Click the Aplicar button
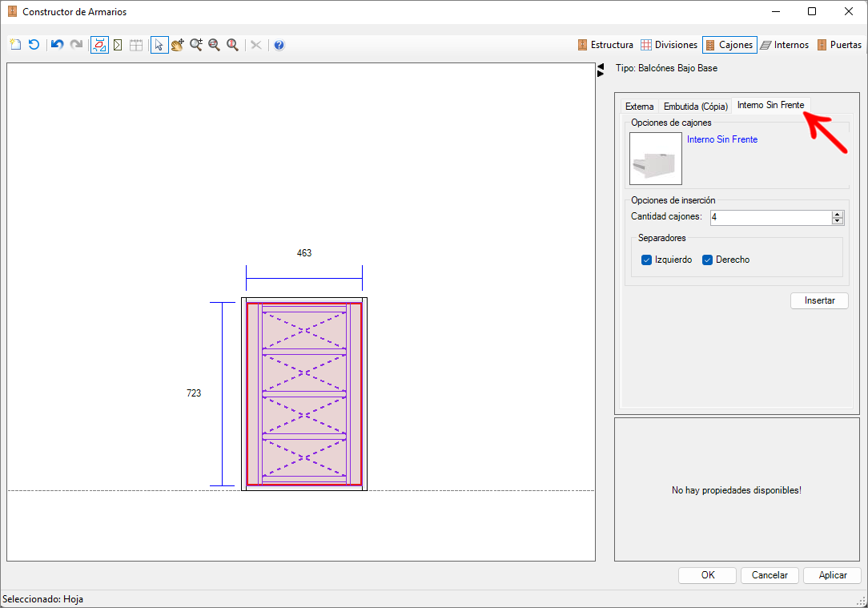The height and width of the screenshot is (608, 868). (833, 575)
